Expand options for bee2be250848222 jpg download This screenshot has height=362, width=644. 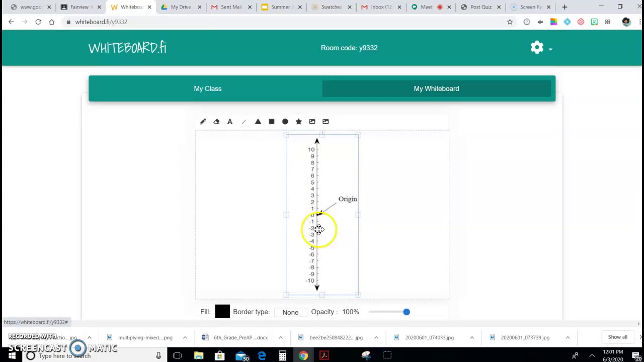click(x=376, y=337)
